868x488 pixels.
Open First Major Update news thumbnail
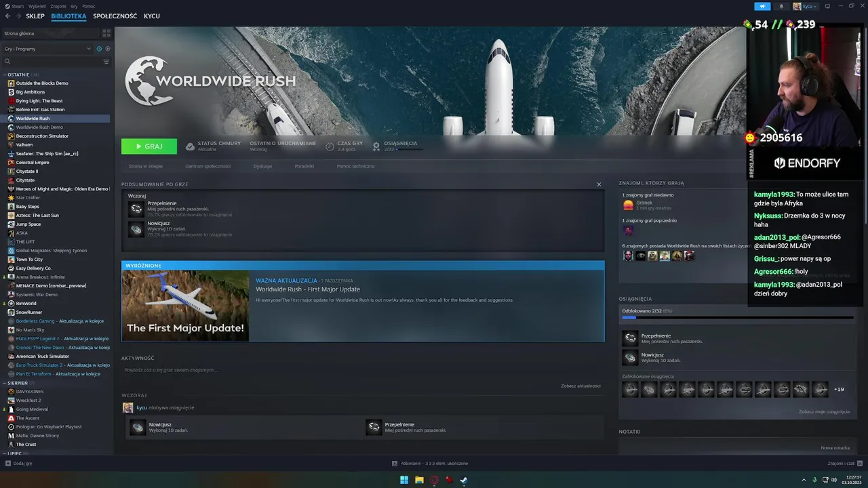click(x=185, y=306)
